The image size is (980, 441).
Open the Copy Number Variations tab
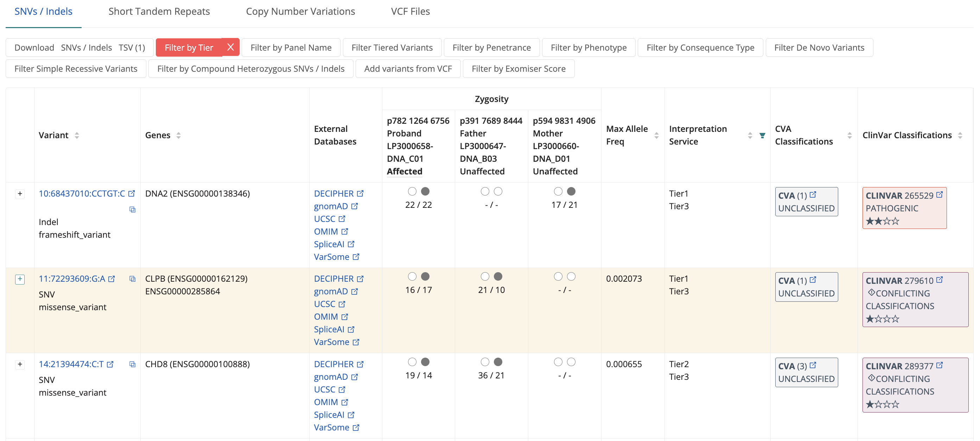coord(300,11)
